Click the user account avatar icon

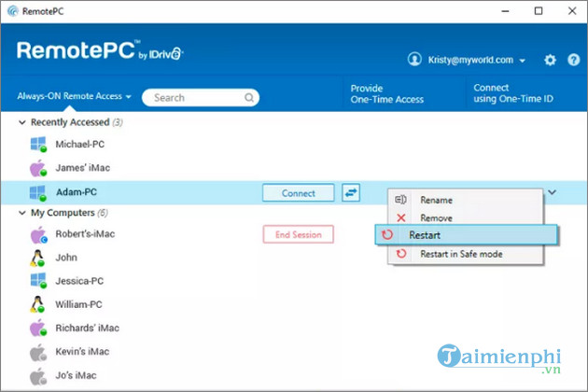(x=414, y=60)
